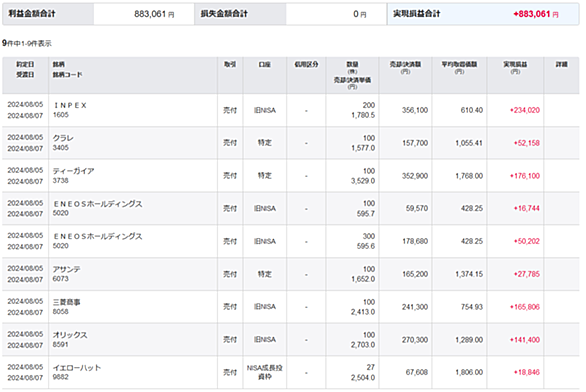The width and height of the screenshot is (586, 392).
Task: Click the 実現損益 column header
Action: coord(515,65)
